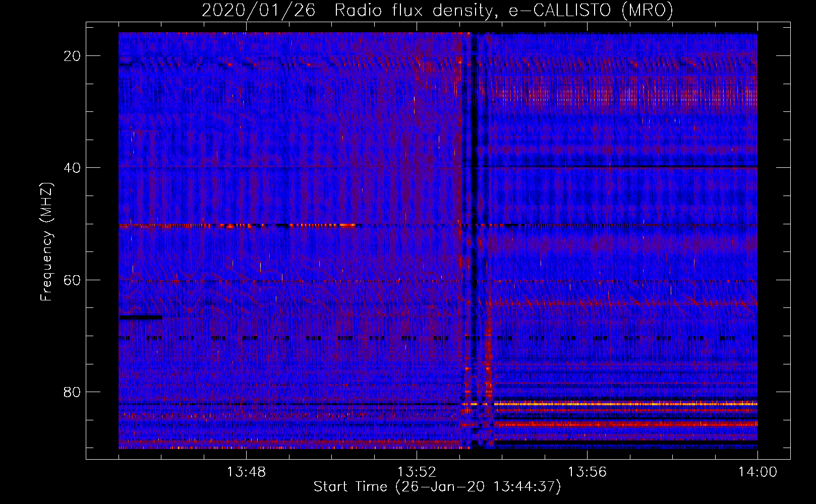Click the plot title "2020/01/26 Radio flux density, e-CALLISTO (MRO)"

[437, 10]
